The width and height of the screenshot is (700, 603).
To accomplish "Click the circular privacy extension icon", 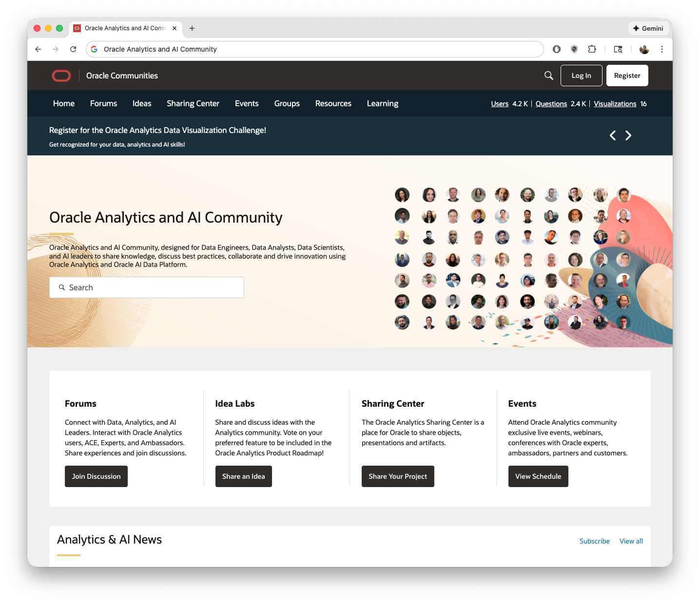I will pos(557,49).
